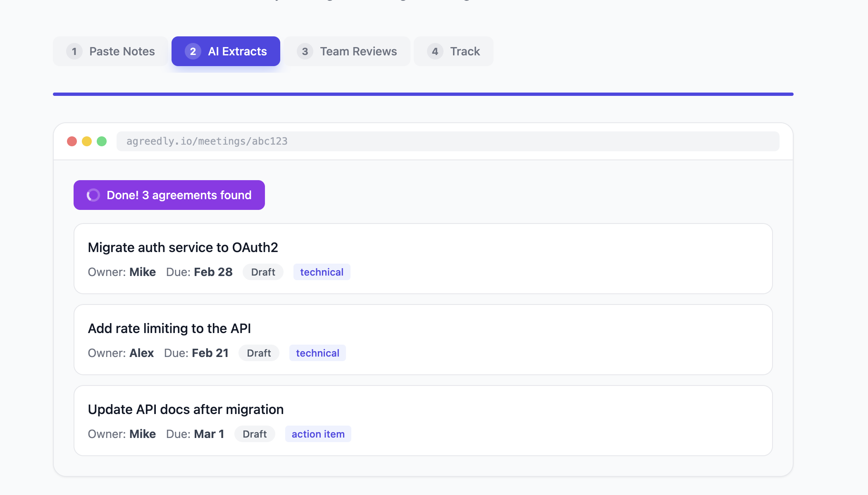Click the yellow traffic light dot

[x=87, y=141]
